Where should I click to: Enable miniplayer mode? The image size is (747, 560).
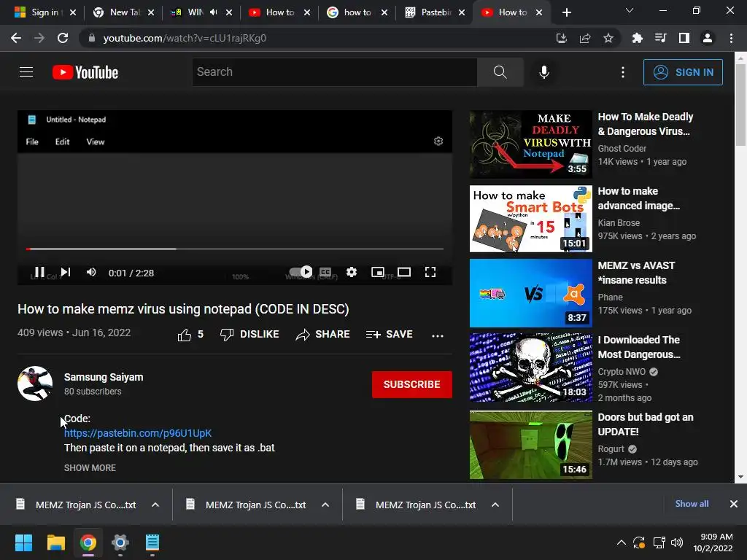click(378, 272)
